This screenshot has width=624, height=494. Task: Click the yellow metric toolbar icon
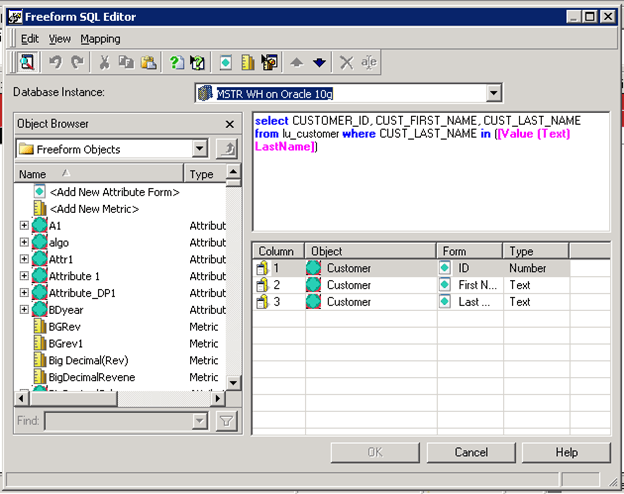[248, 63]
